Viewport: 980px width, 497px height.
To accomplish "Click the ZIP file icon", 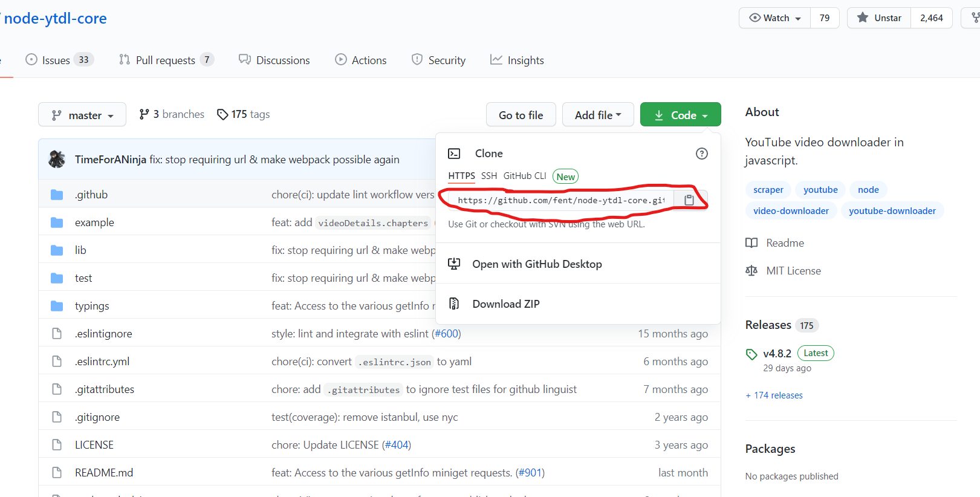I will (x=454, y=304).
